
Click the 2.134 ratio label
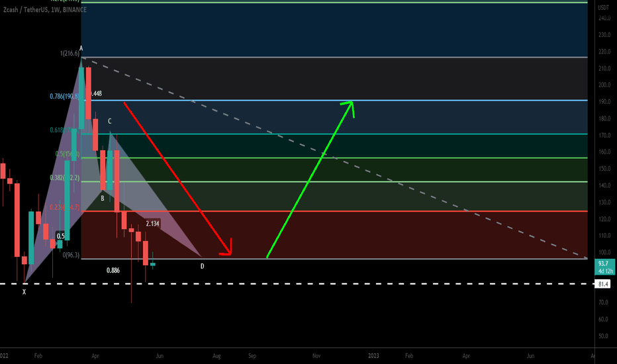pyautogui.click(x=153, y=224)
